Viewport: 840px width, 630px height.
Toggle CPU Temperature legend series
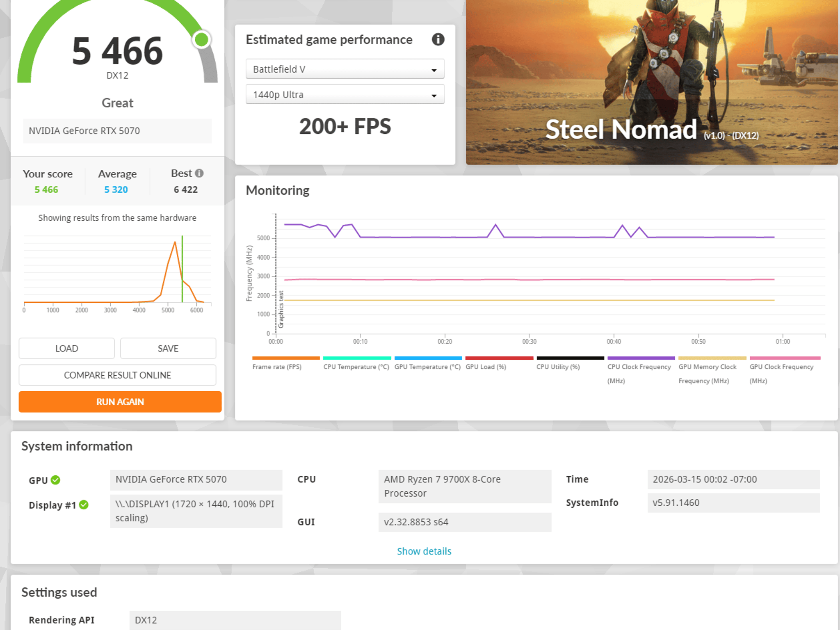coord(356,363)
